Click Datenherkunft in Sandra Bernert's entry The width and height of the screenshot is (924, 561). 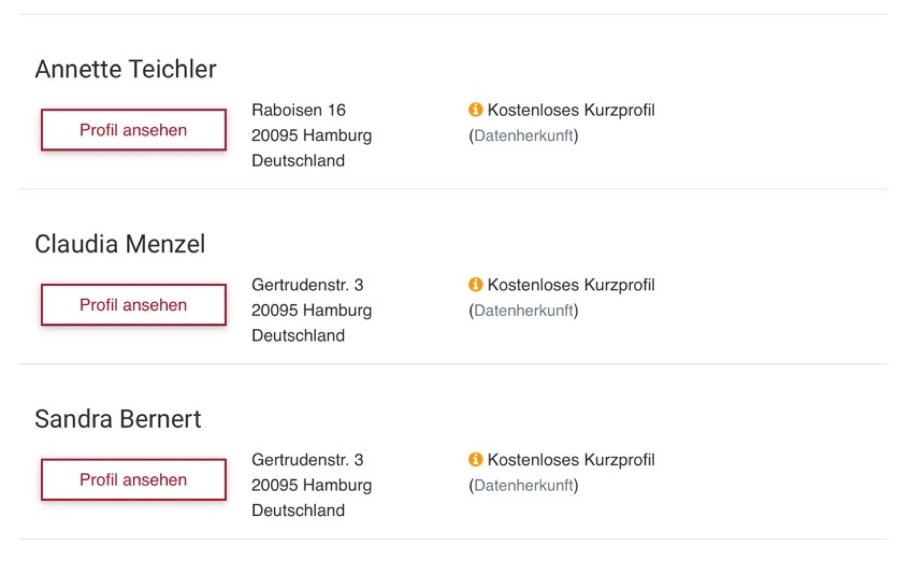point(524,485)
